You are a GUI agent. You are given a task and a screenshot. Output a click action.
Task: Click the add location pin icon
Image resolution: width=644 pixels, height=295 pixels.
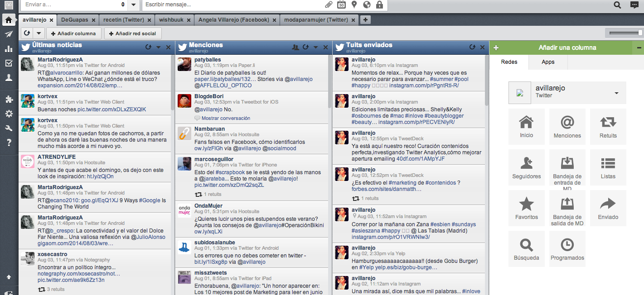point(354,5)
